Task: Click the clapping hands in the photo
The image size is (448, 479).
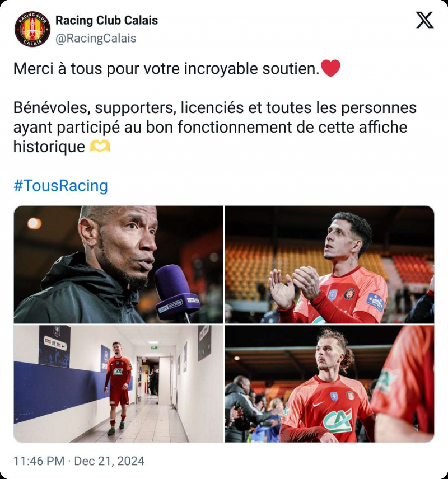Action: [294, 285]
